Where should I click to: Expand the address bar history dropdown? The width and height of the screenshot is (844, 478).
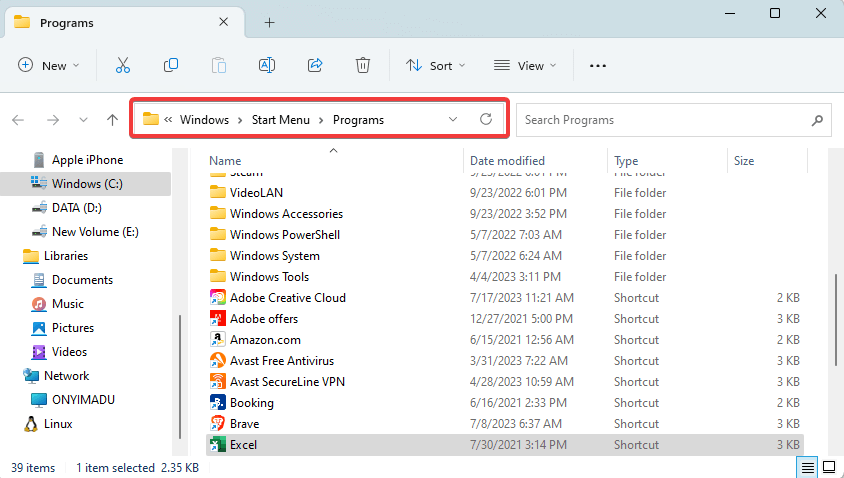click(453, 120)
